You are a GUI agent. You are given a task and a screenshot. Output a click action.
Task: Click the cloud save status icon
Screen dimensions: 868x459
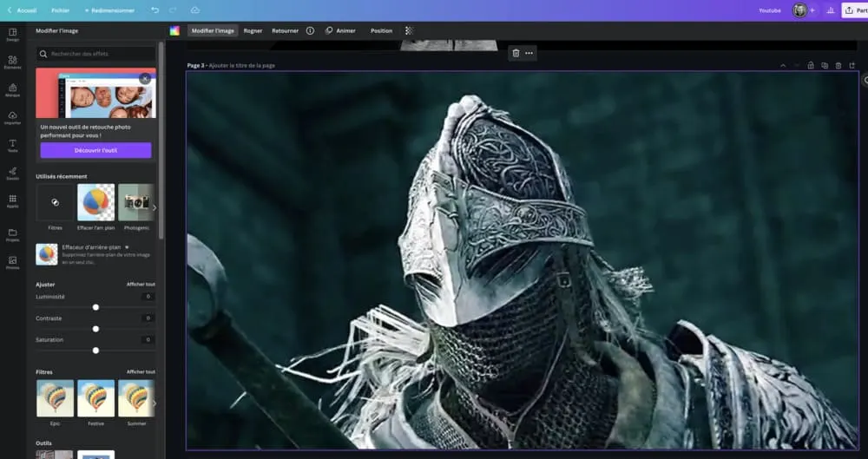click(x=194, y=10)
